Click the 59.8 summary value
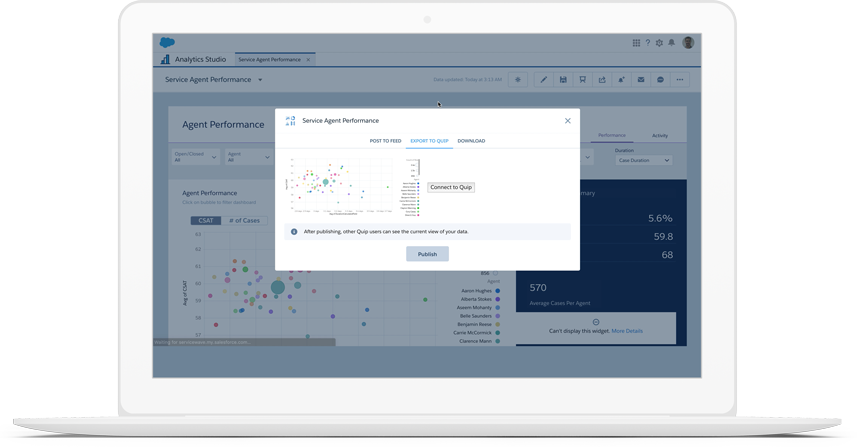 tap(663, 237)
